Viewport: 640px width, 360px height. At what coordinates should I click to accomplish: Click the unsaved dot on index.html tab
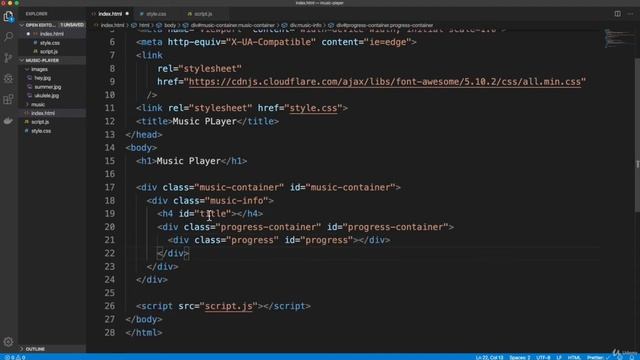coord(127,13)
